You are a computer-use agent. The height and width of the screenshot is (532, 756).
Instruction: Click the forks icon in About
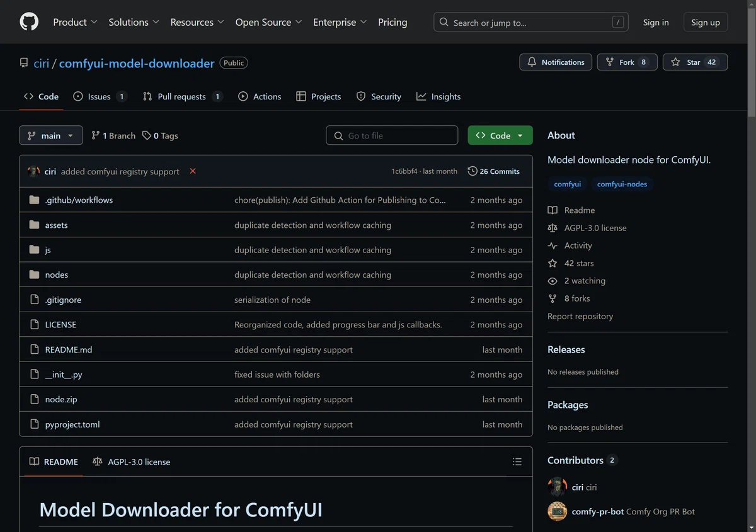coord(553,298)
